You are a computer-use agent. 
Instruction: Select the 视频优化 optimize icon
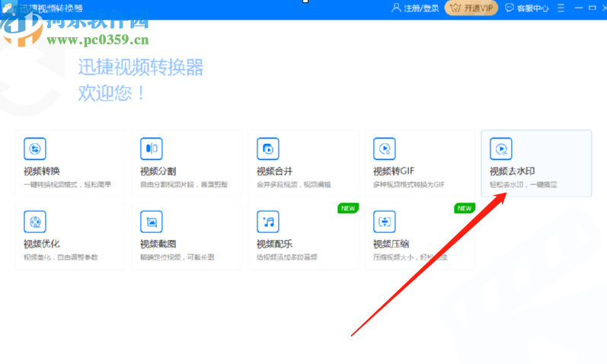[x=35, y=222]
